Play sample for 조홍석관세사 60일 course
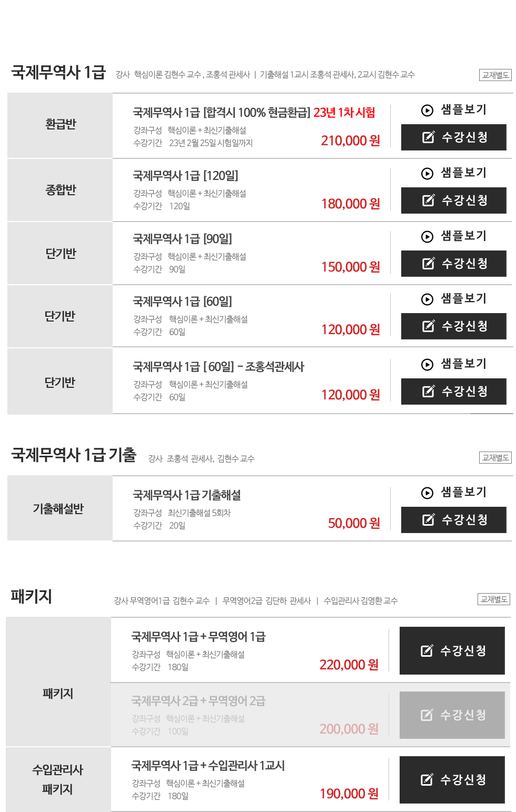This screenshot has height=812, width=516. pos(454,364)
